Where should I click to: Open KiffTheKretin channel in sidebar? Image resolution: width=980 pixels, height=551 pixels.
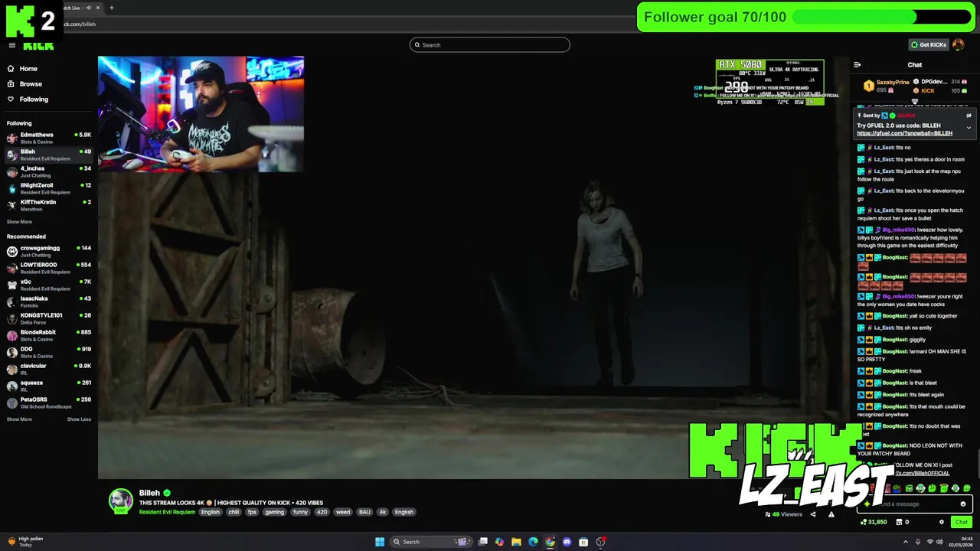click(48, 205)
